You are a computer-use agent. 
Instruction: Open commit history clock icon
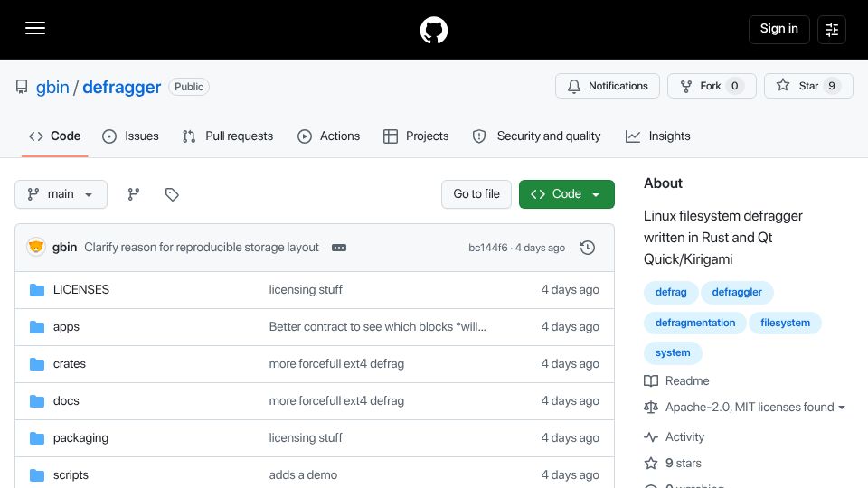click(x=588, y=248)
